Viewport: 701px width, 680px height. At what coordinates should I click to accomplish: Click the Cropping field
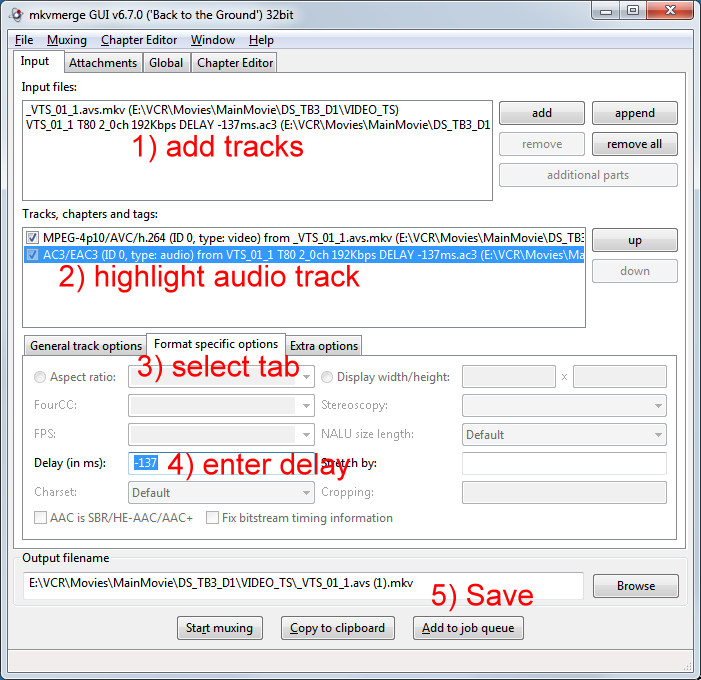564,492
